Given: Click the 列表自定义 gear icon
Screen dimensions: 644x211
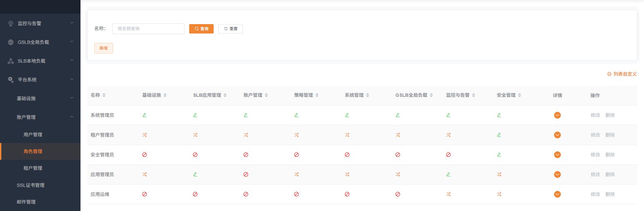Looking at the screenshot, I should click(x=609, y=74).
